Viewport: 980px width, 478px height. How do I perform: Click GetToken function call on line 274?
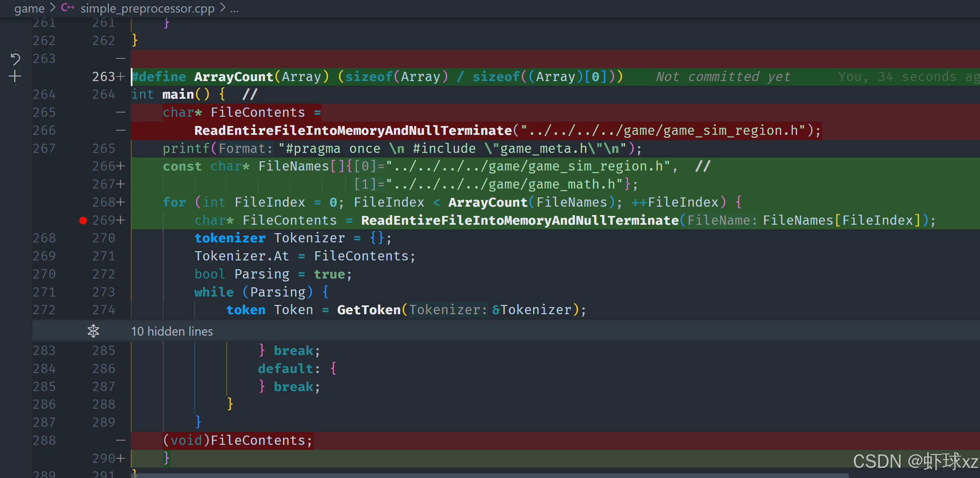coord(369,310)
